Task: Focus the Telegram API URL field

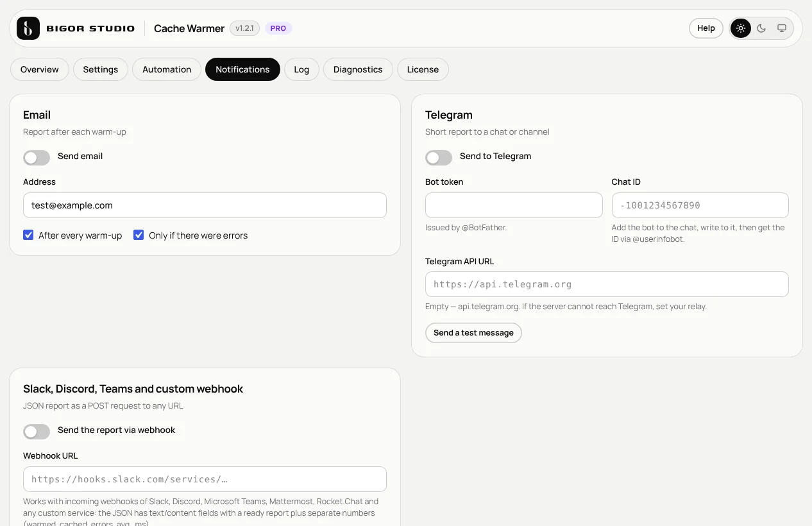Action: tap(607, 284)
